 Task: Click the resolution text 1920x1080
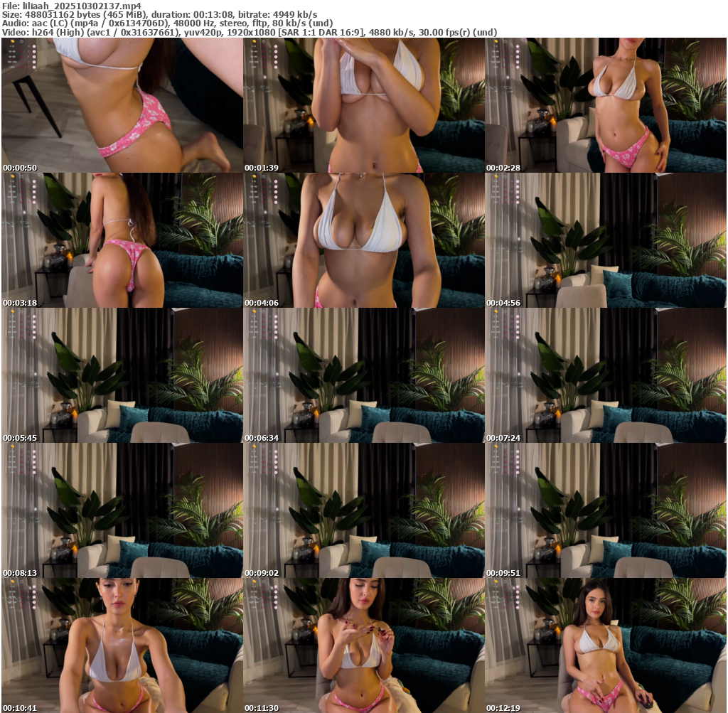[250, 32]
